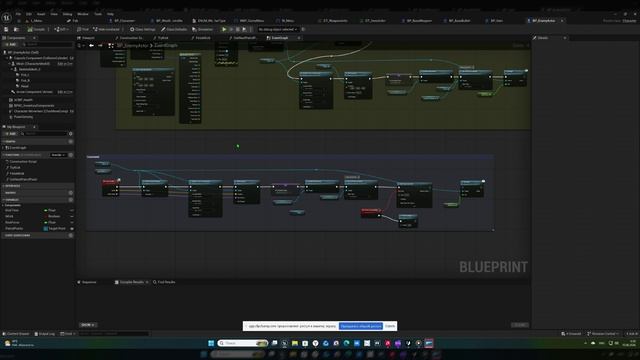The image size is (640, 360).
Task: Open Class Defaults from the toolbar
Action: (x=174, y=29)
